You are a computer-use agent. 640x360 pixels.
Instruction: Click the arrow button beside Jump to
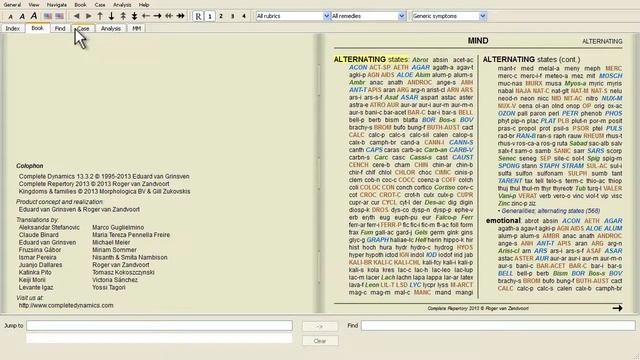(320, 326)
